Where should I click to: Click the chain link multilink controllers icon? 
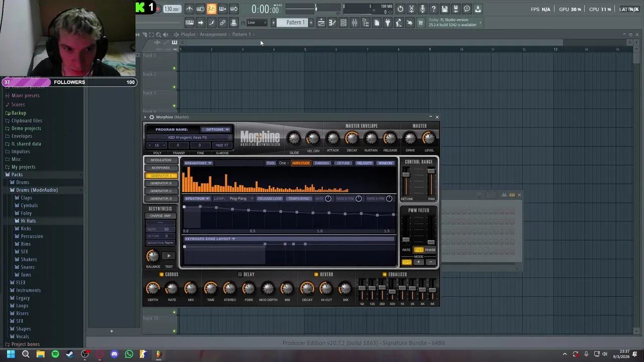tap(222, 23)
